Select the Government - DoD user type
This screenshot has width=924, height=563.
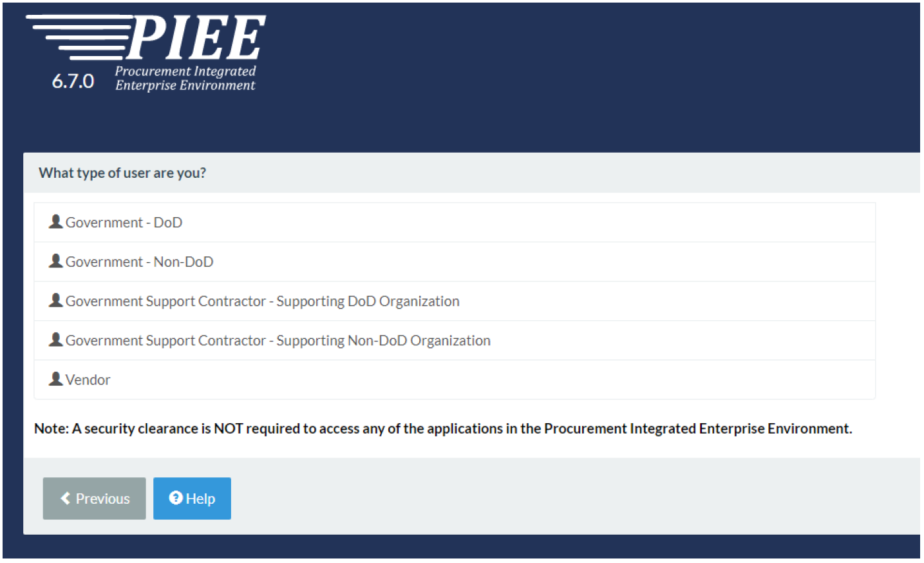(x=455, y=222)
